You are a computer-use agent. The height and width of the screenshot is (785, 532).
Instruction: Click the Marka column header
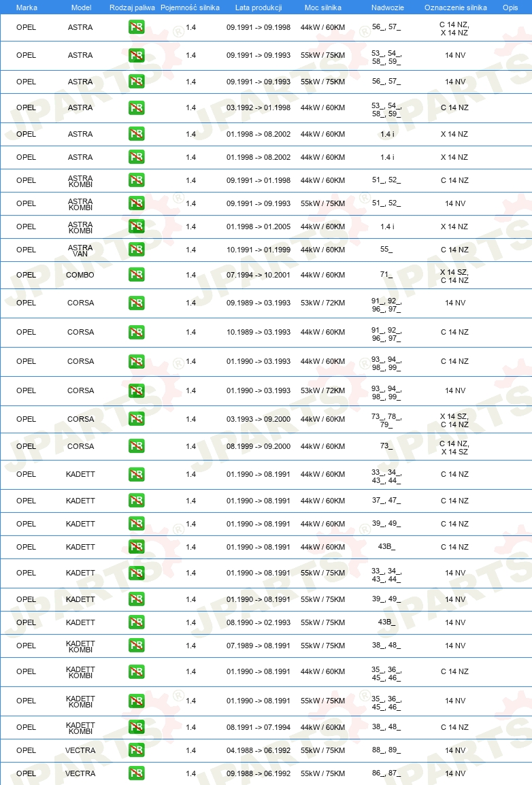pyautogui.click(x=27, y=7)
